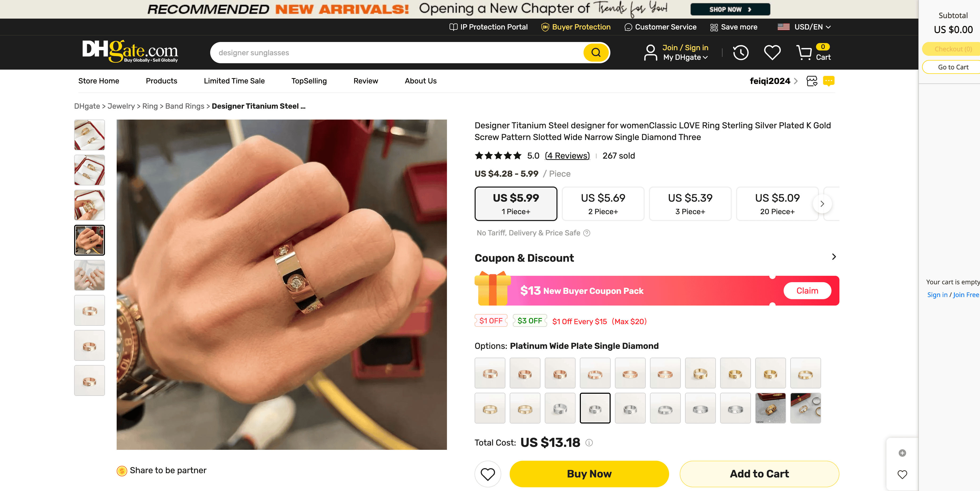Open the browsing history clock icon
The height and width of the screenshot is (491, 980).
[740, 53]
